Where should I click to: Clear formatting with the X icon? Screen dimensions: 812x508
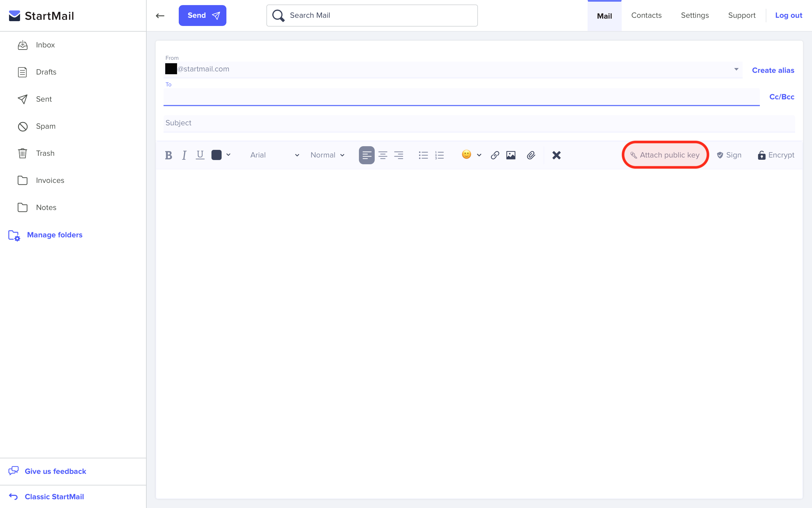tap(556, 155)
